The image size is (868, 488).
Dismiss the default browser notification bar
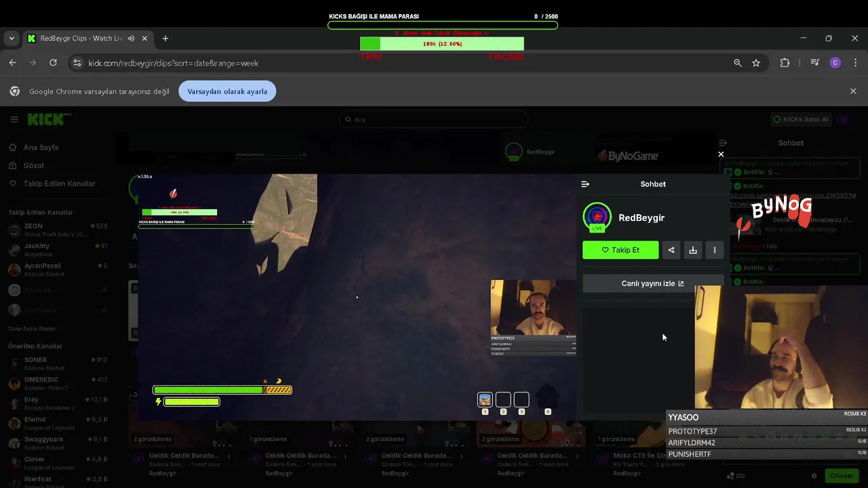coord(853,91)
